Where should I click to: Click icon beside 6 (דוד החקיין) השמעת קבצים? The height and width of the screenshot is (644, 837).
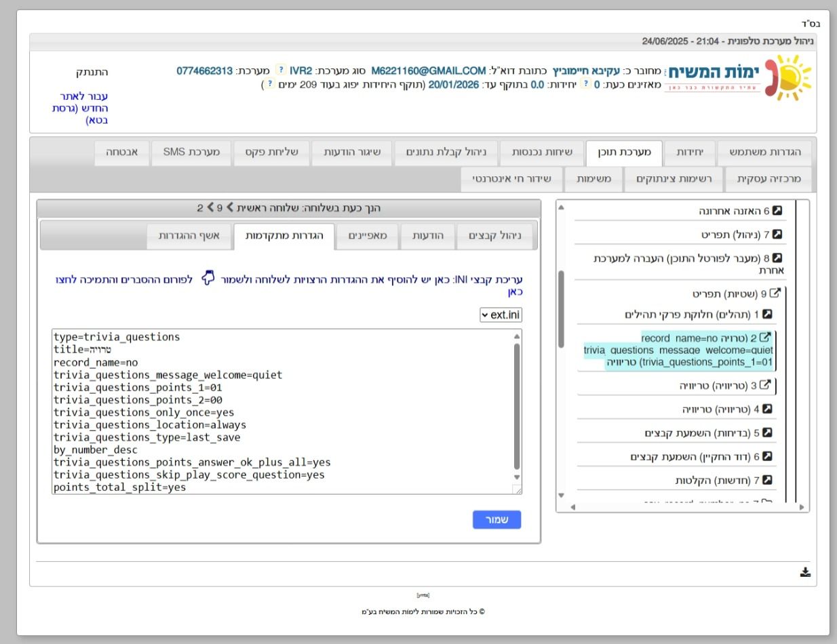pyautogui.click(x=767, y=456)
